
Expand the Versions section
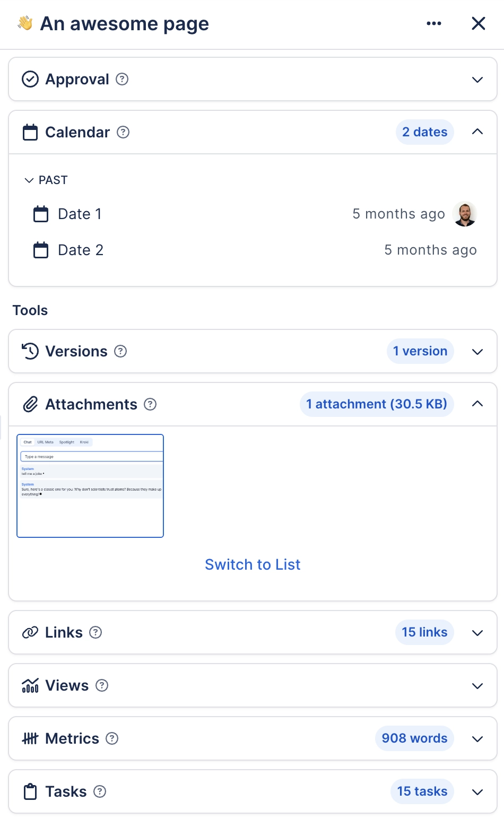tap(477, 352)
